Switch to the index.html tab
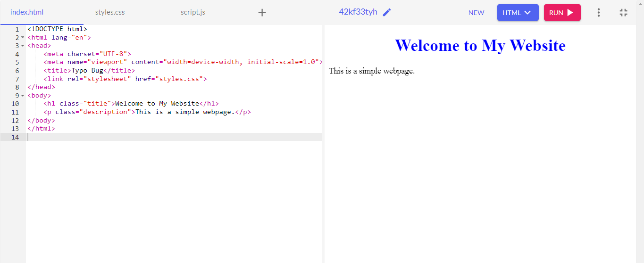Image resolution: width=644 pixels, height=263 pixels. [27, 12]
